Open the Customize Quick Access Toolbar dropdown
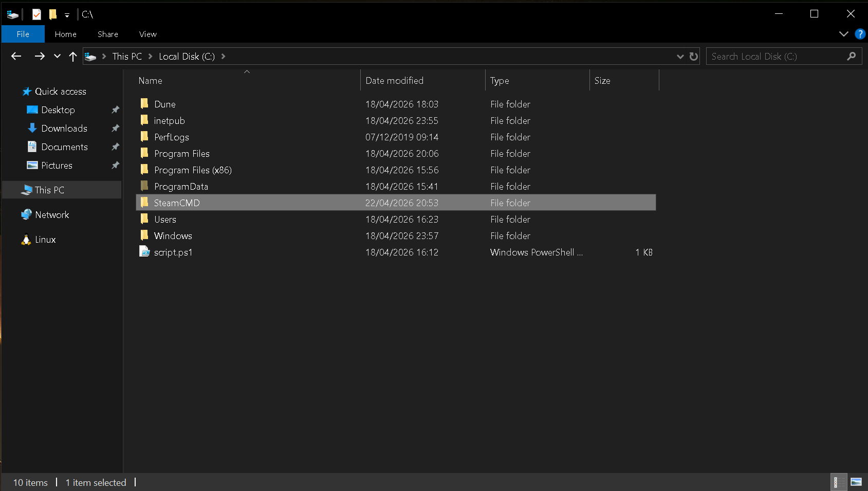Image resolution: width=868 pixels, height=491 pixels. click(x=67, y=15)
